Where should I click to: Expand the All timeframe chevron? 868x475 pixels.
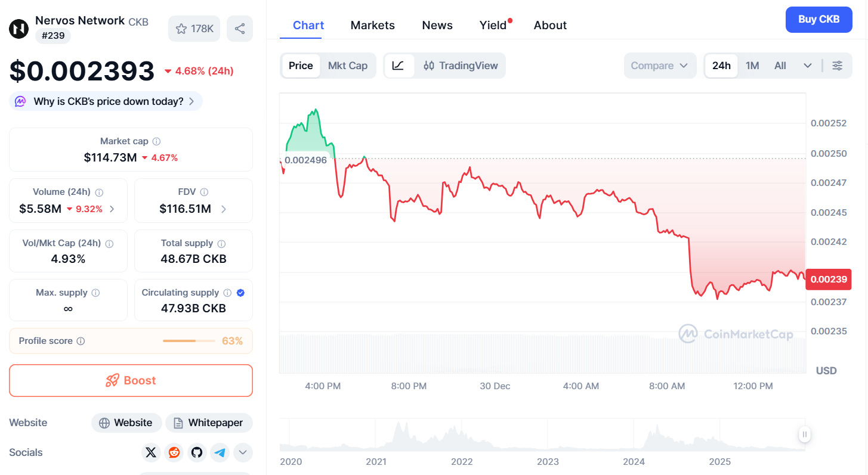coord(808,66)
